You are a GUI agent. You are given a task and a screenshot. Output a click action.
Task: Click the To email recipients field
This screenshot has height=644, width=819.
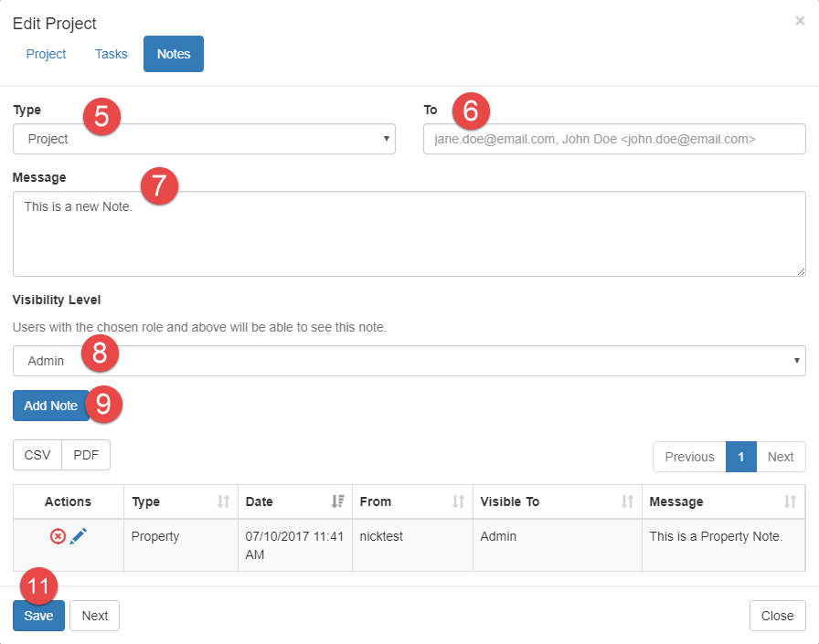(x=614, y=140)
